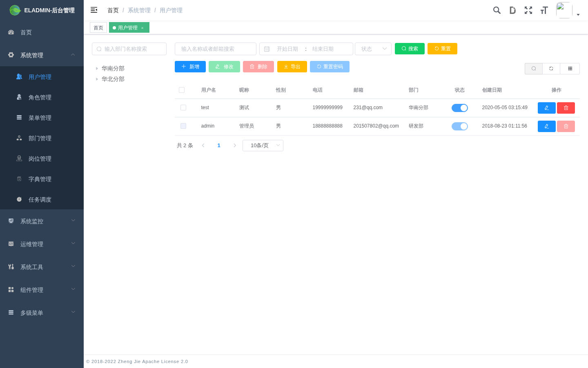
Task: Collapse the sidebar with the hamburger icon
Action: 94,10
